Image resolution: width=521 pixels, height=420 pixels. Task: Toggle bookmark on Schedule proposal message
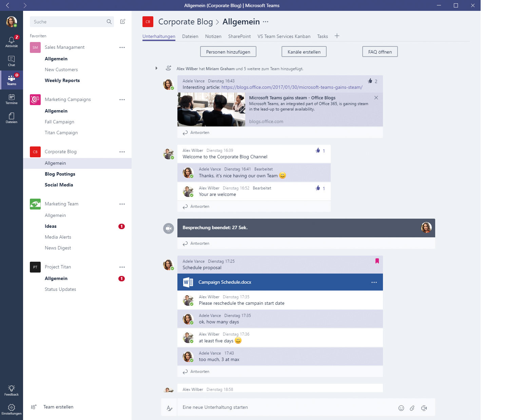(377, 261)
